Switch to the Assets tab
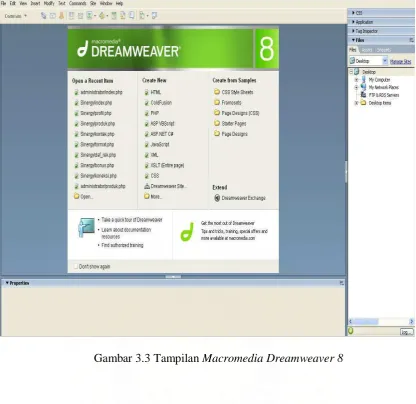The image size is (416, 404). click(x=367, y=50)
